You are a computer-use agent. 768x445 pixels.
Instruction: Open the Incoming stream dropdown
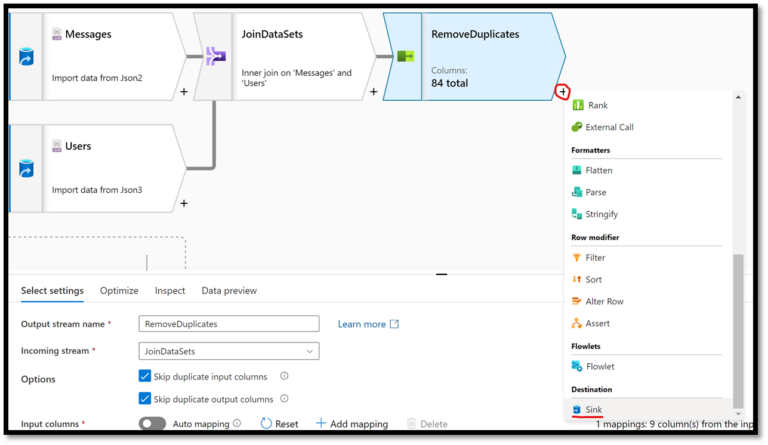click(x=229, y=351)
